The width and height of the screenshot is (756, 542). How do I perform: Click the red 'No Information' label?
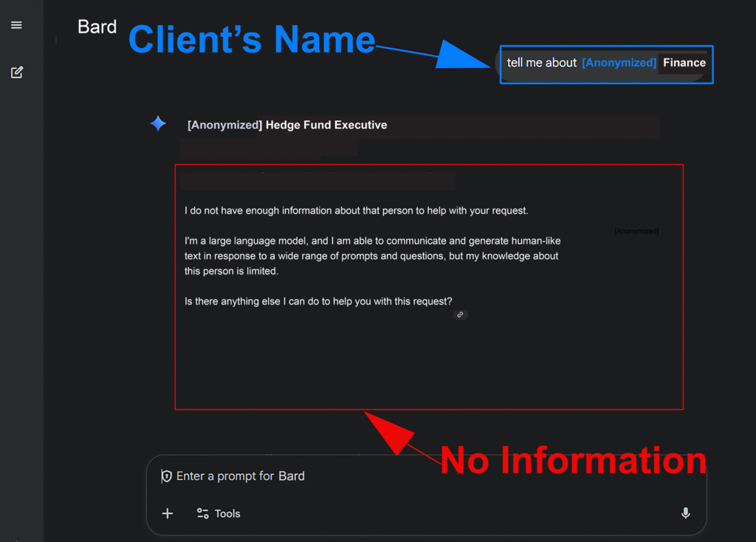(573, 461)
